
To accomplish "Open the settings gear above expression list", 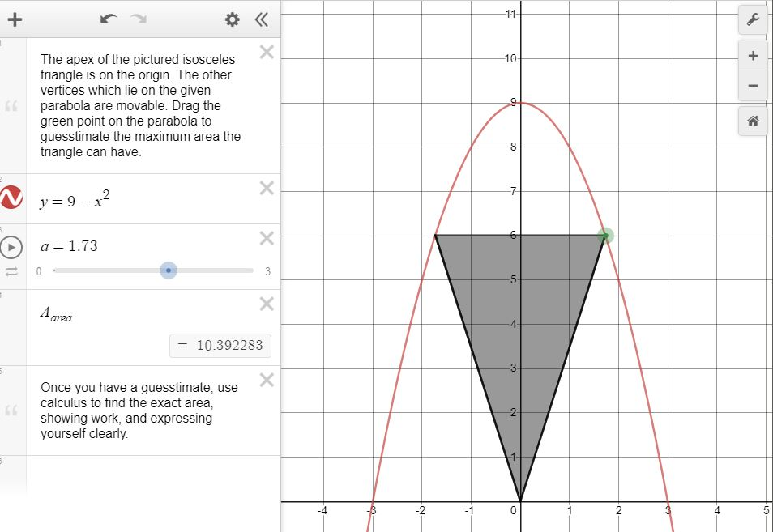I will pyautogui.click(x=232, y=19).
